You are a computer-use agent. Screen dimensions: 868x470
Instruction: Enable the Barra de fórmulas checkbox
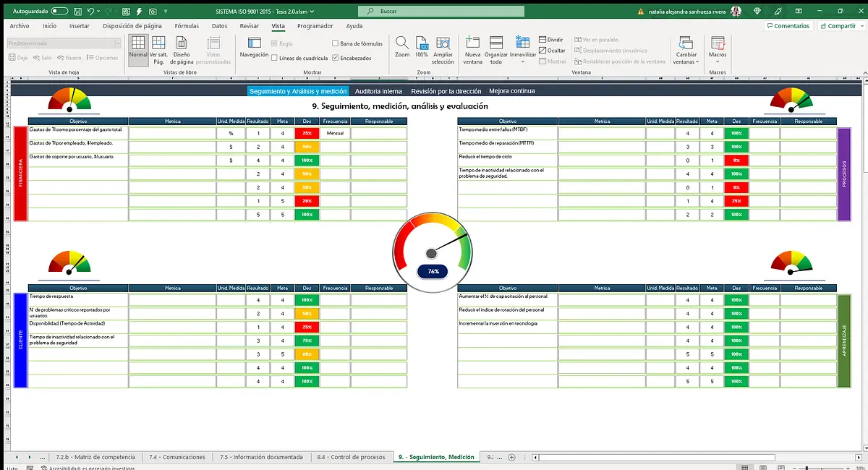(x=335, y=44)
